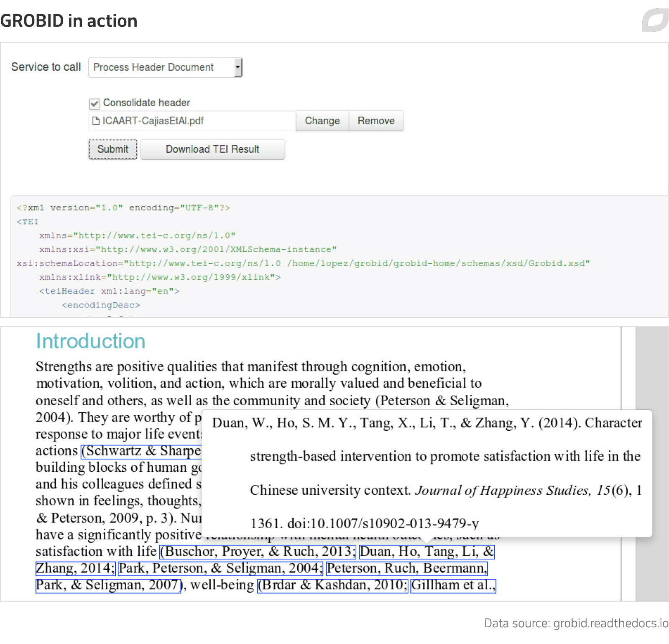Click the xml version declaration line
The width and height of the screenshot is (669, 644).
[123, 208]
